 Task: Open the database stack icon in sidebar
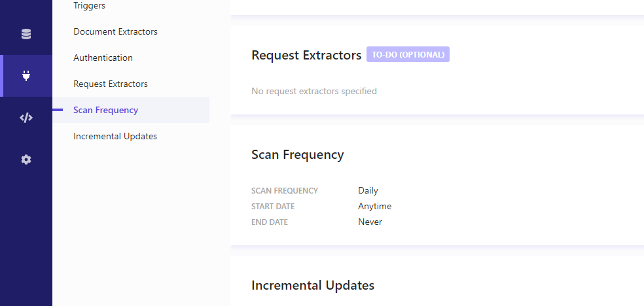[x=26, y=34]
